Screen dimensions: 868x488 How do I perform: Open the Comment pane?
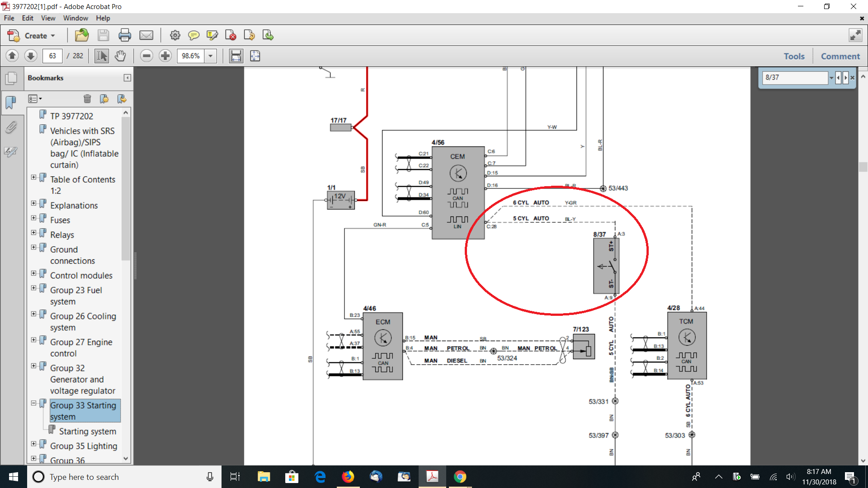click(840, 56)
